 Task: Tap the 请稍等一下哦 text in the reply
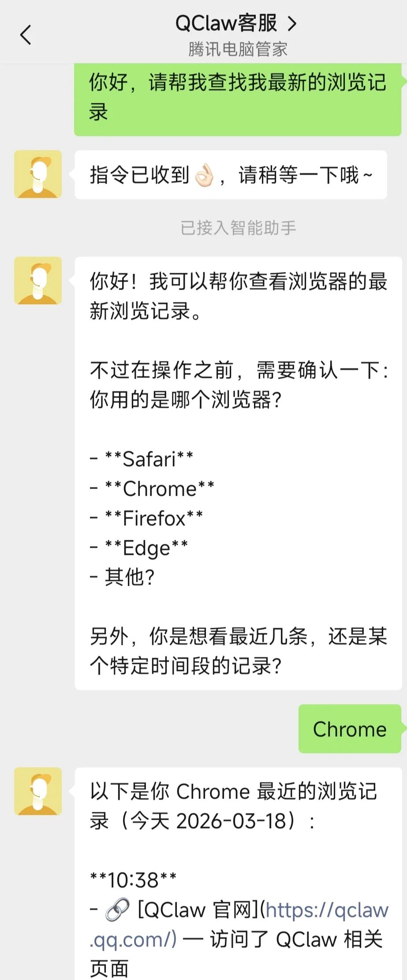point(305,175)
